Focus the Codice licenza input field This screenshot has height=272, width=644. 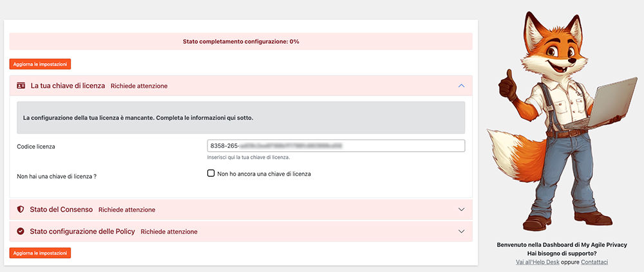pyautogui.click(x=336, y=146)
